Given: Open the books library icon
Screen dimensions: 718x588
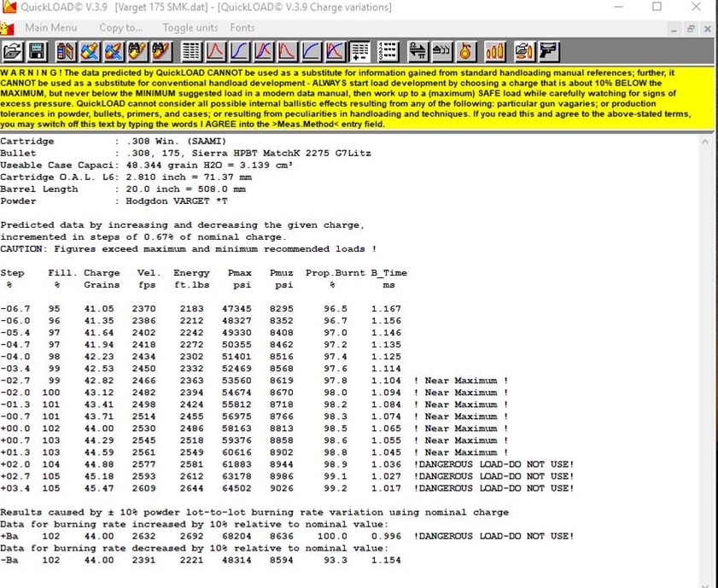Looking at the screenshot, I should [66, 51].
